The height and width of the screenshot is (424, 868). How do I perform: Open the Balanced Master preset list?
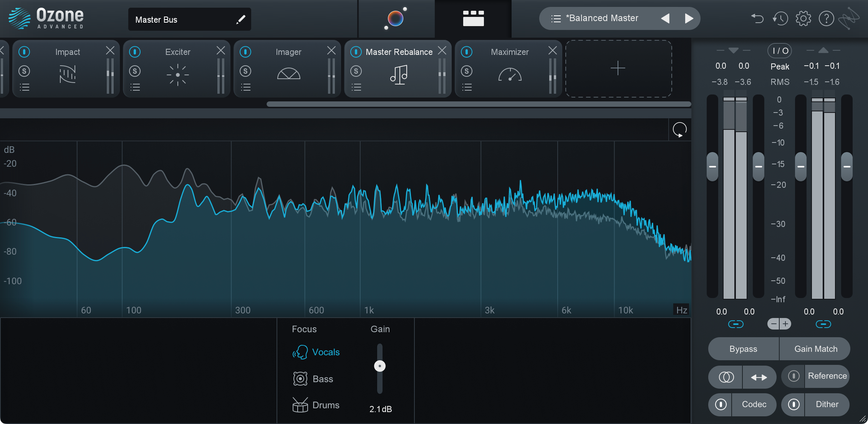[x=556, y=18]
